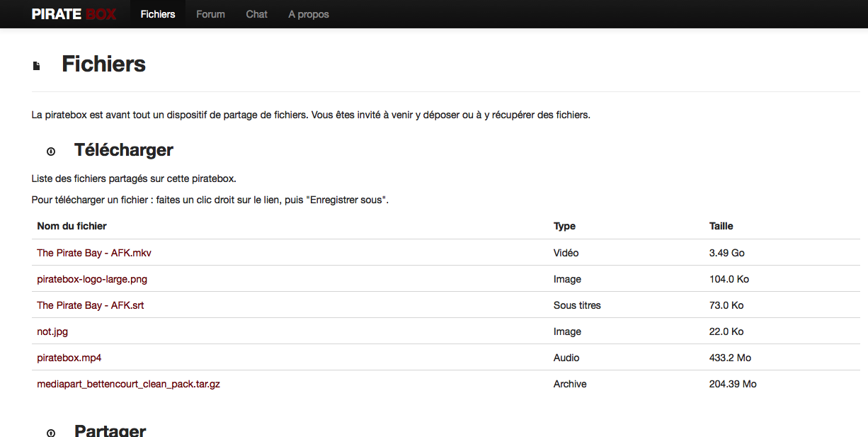Open the A propos page
Image resolution: width=868 pixels, height=437 pixels.
tap(309, 14)
